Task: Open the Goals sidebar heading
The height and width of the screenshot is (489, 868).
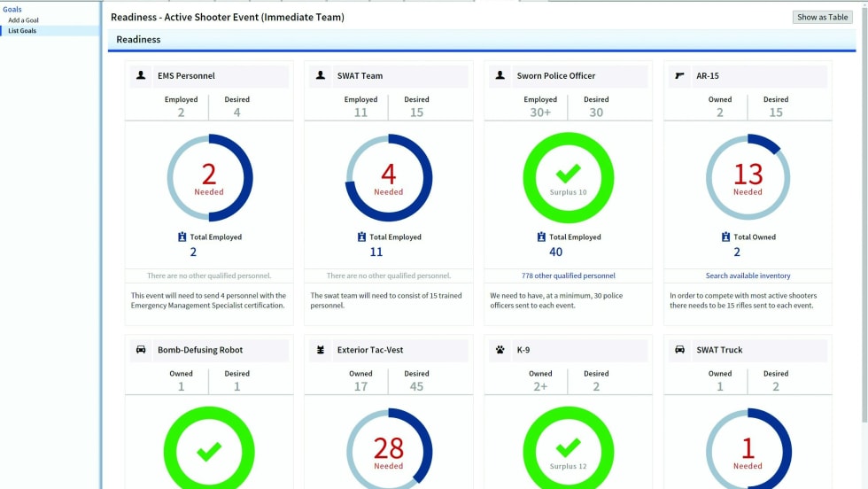Action: tap(12, 10)
